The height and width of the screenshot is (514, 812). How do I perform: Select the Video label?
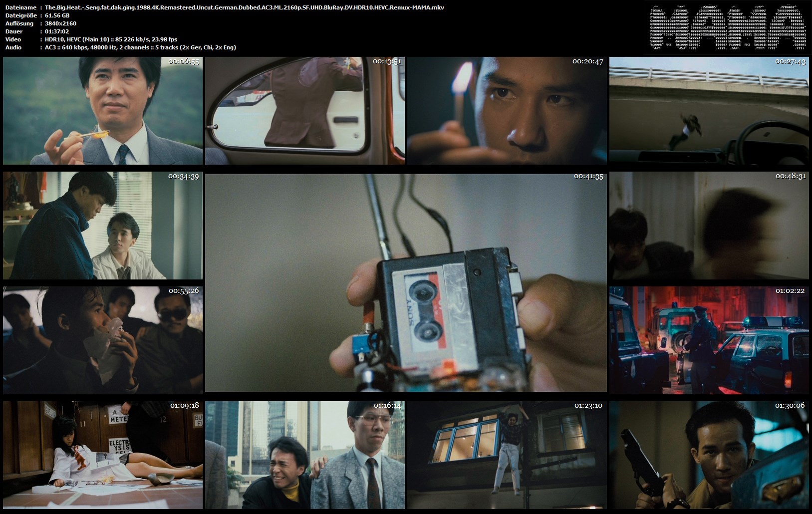click(13, 39)
